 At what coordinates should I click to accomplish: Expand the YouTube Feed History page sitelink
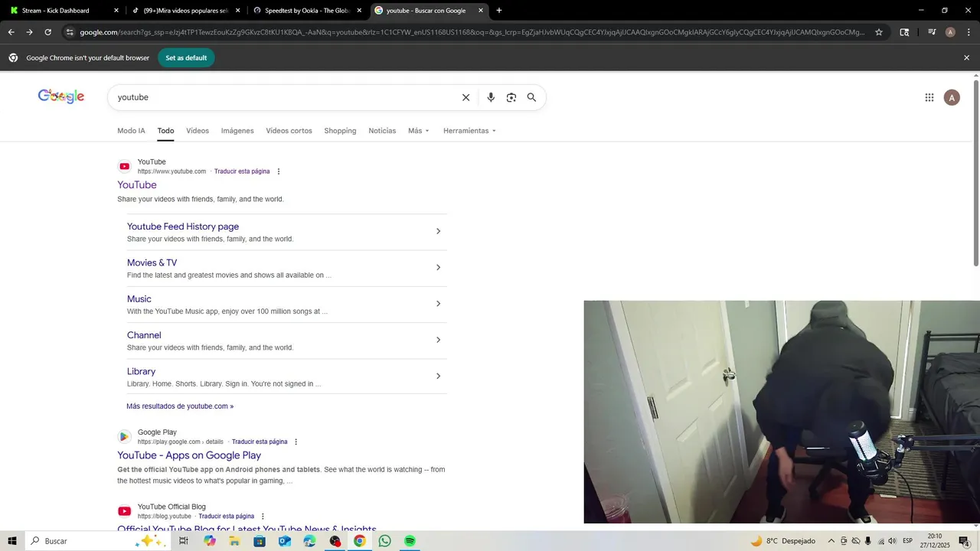coord(438,231)
